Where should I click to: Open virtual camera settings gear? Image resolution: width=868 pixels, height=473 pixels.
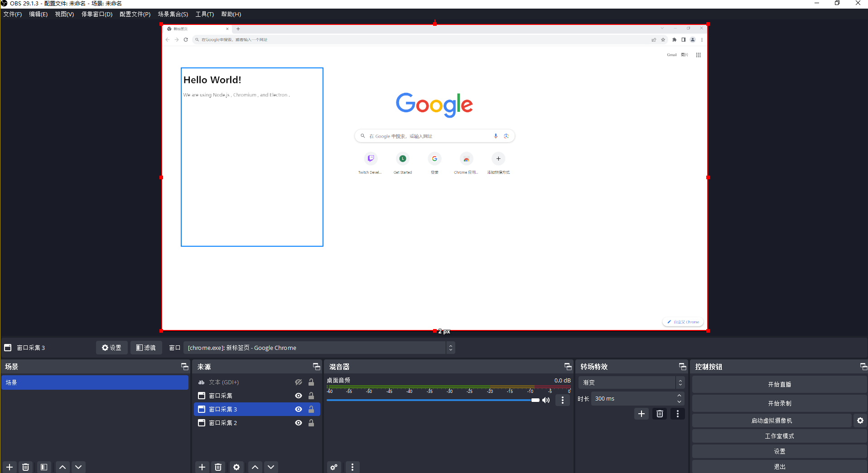tap(860, 420)
